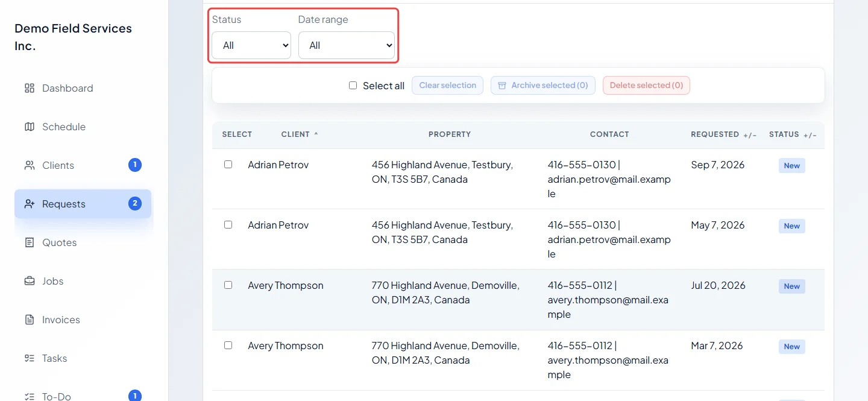Open the Jobs page
Screen dimensions: 868x401
pyautogui.click(x=83, y=281)
